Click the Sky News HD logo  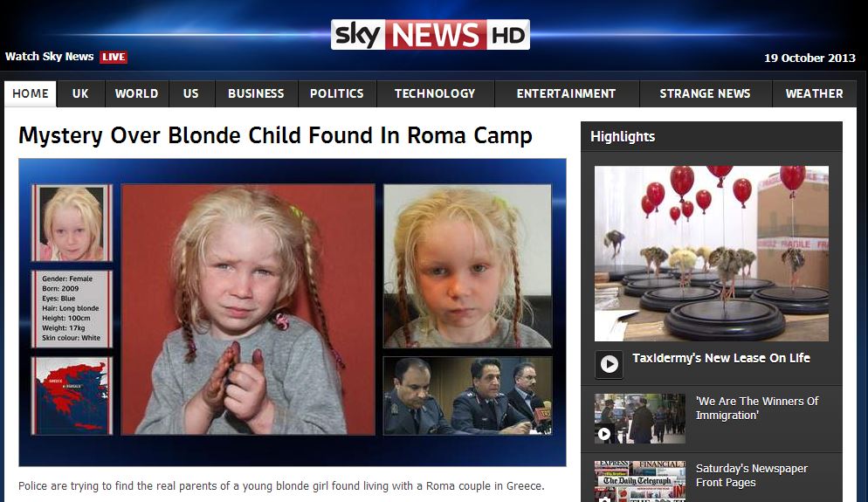(x=431, y=35)
